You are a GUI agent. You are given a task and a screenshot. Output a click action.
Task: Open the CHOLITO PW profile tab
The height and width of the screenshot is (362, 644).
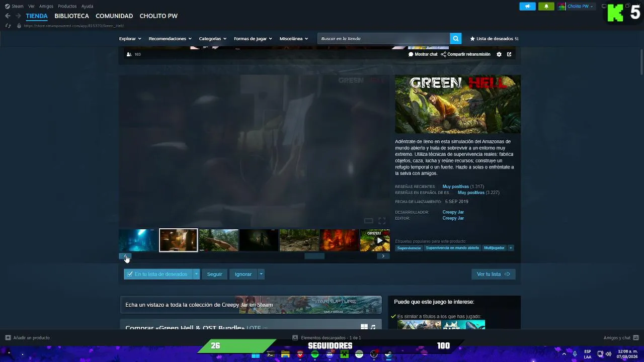pyautogui.click(x=158, y=16)
